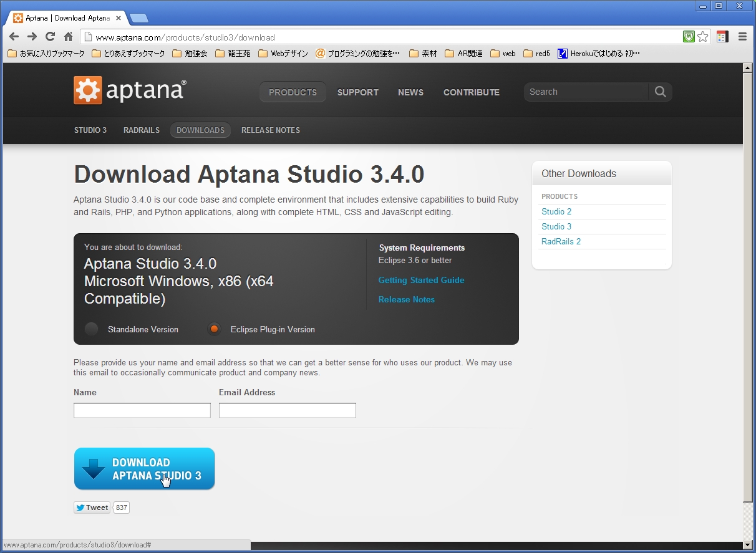Open the Studio 2 download link
This screenshot has width=756, height=553.
556,212
